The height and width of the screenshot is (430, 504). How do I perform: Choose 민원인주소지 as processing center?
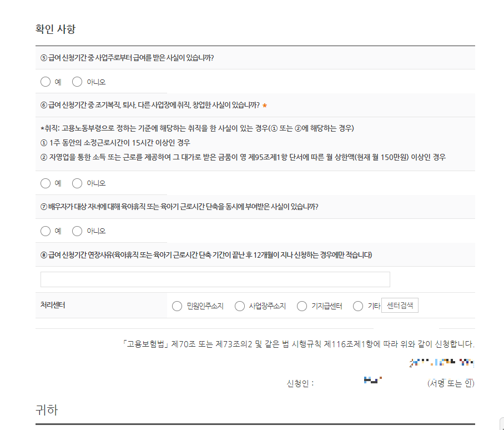[x=177, y=306]
